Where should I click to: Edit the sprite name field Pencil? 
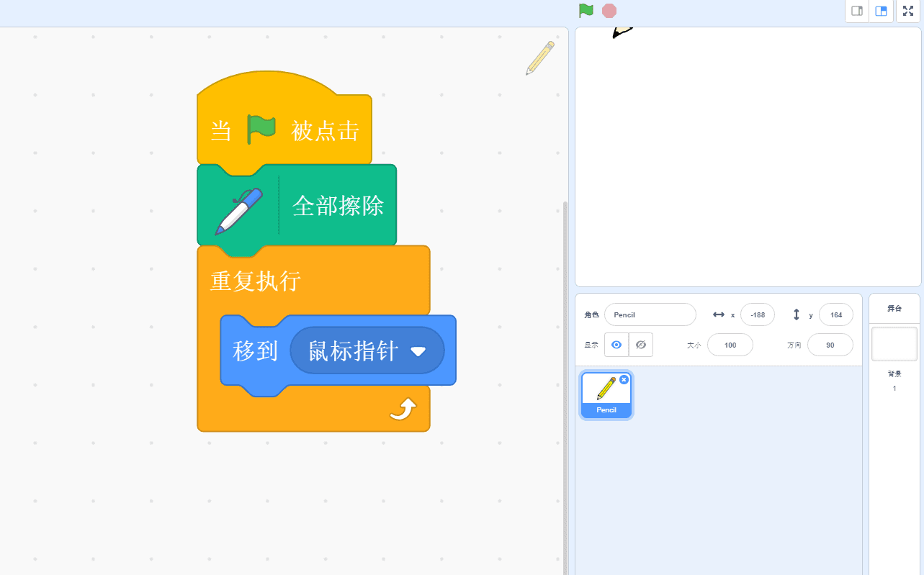(x=650, y=314)
